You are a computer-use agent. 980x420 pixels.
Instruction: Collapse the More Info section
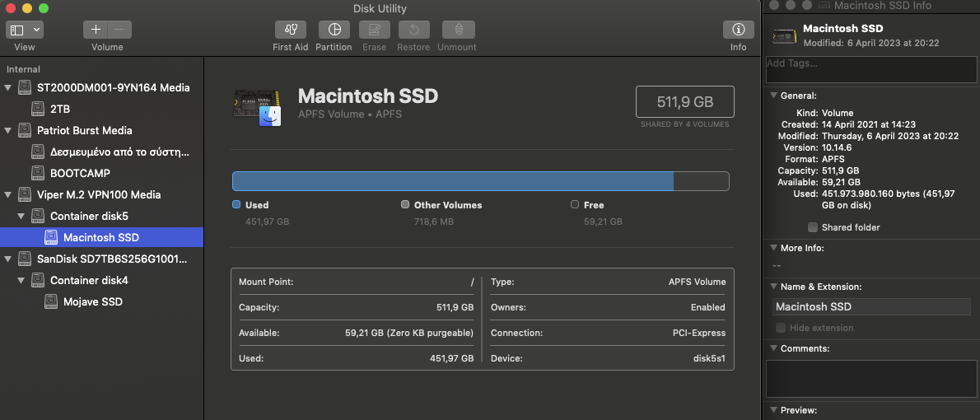tap(774, 248)
